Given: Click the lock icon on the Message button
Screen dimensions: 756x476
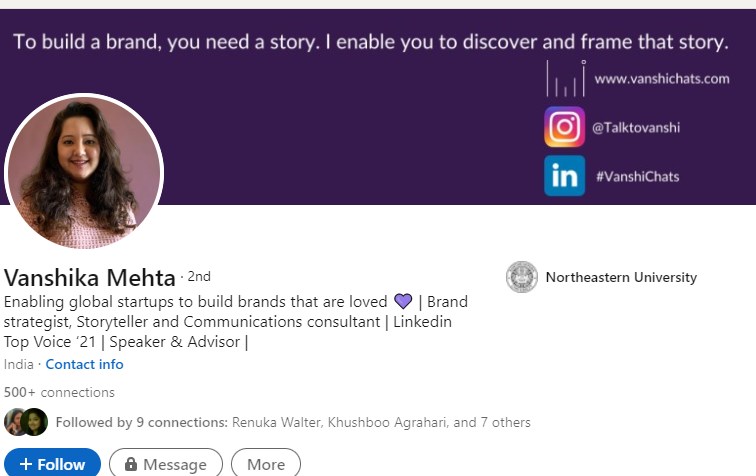Looking at the screenshot, I should (130, 464).
